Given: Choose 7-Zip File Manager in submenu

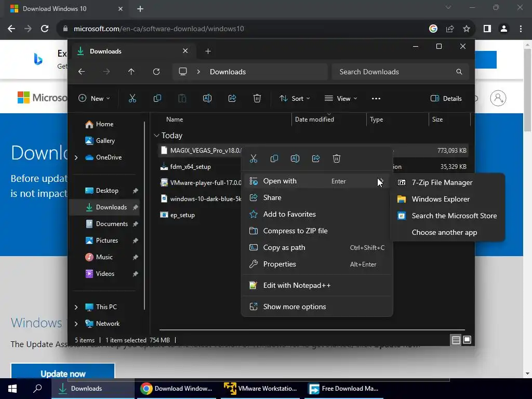Looking at the screenshot, I should point(447,182).
